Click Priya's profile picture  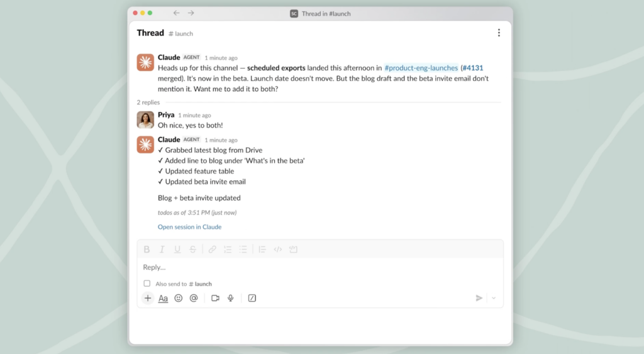(x=145, y=120)
